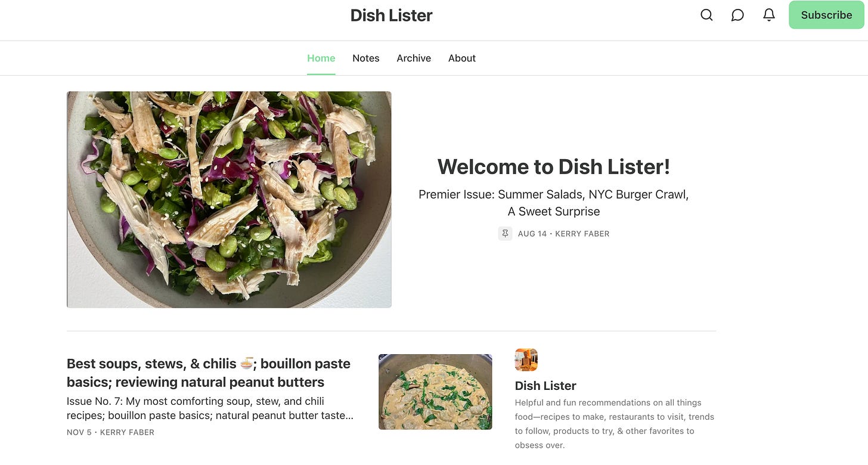Screen dimensions: 868x465
Task: Open the Best soups, stews, & chilis post
Action: (x=209, y=373)
